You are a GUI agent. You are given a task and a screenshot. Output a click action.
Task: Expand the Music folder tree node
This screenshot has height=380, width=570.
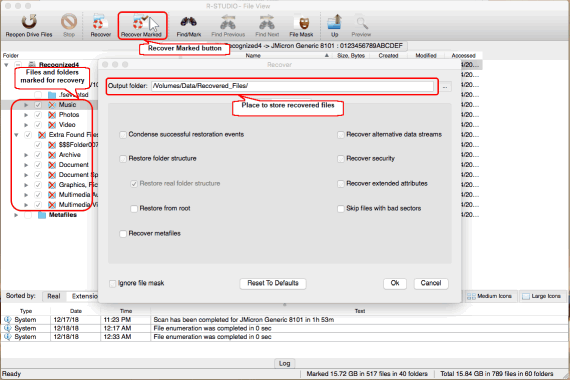pos(26,105)
